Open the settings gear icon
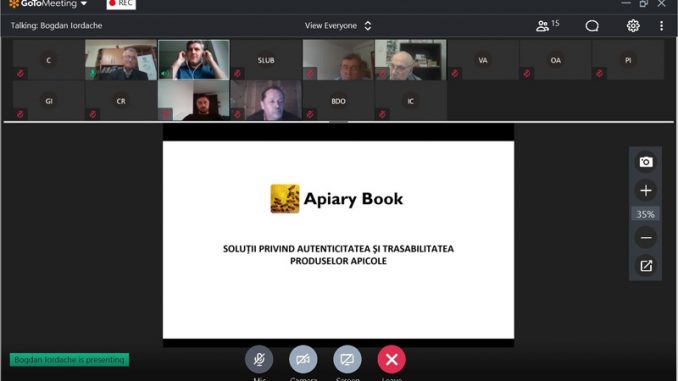The width and height of the screenshot is (678, 381). 633,26
